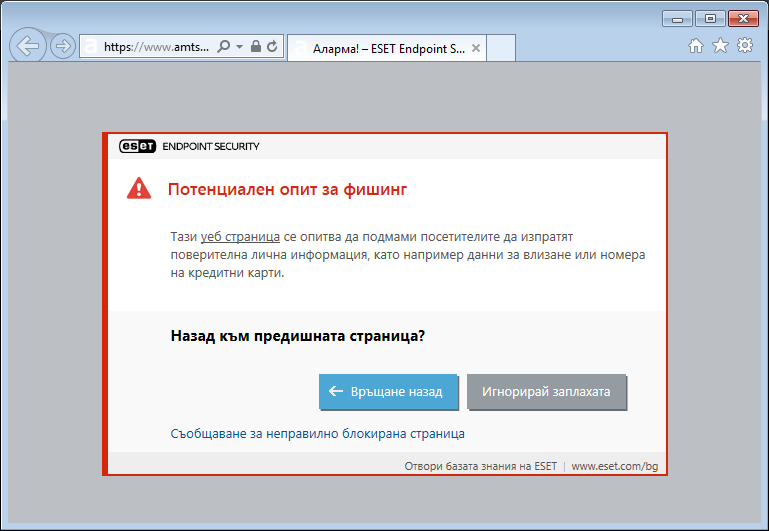Open the browser Home icon
Screen dimensions: 769x531
click(x=695, y=46)
